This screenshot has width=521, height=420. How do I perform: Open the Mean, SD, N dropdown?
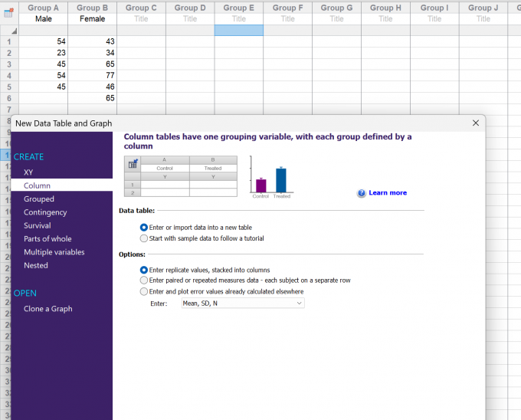tap(243, 303)
